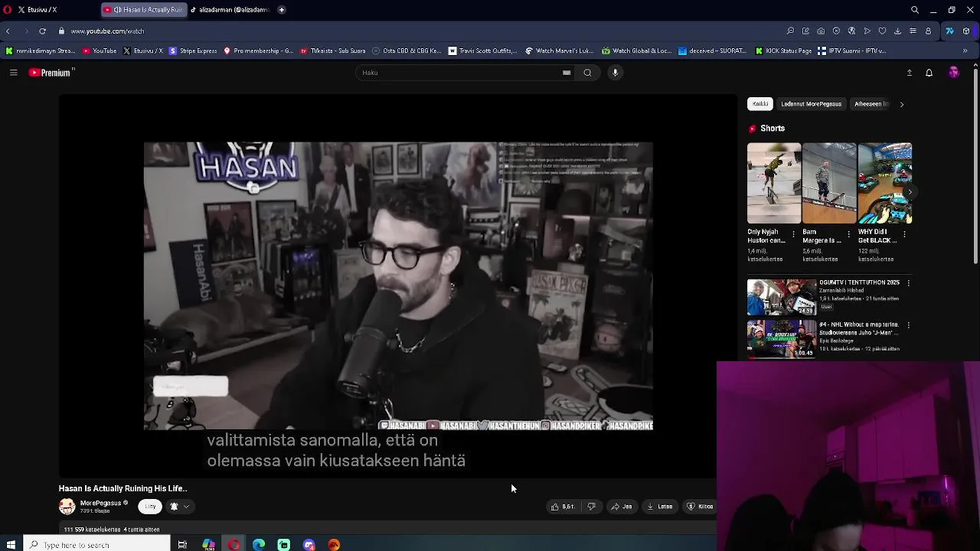Start voice search with microphone
Image resolution: width=980 pixels, height=551 pixels.
(x=615, y=73)
